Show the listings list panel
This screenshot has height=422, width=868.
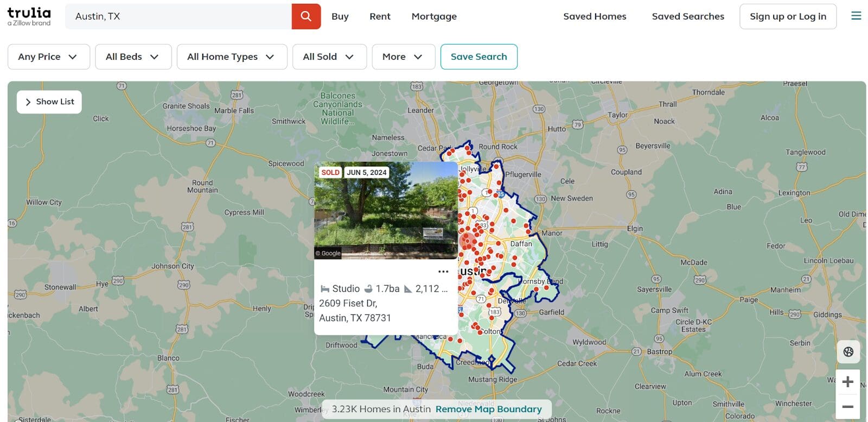[49, 102]
